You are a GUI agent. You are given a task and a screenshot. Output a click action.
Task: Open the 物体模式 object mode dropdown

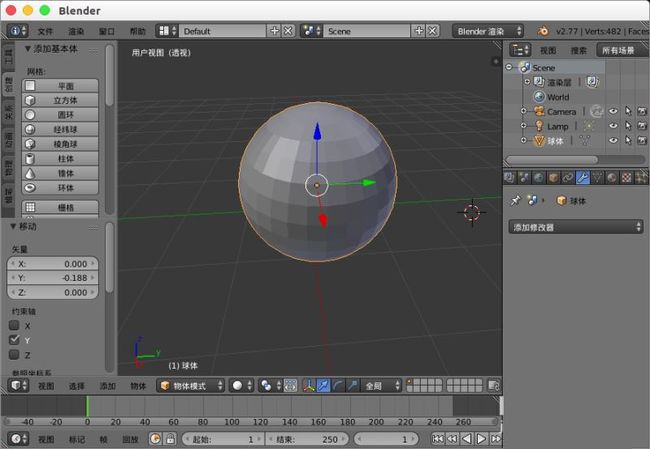pos(191,386)
